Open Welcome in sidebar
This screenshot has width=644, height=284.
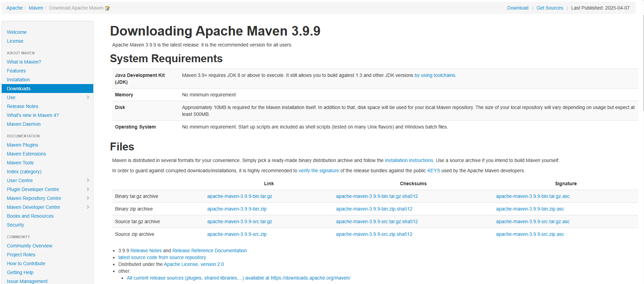(x=17, y=32)
